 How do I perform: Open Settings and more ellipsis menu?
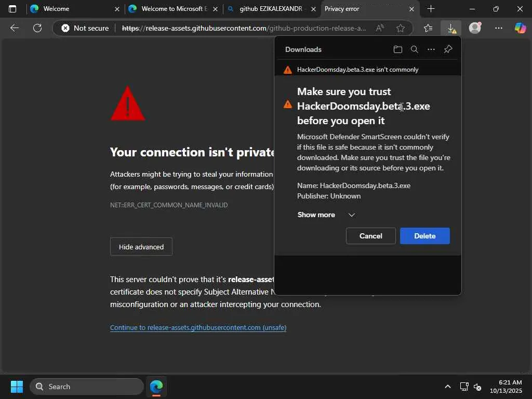(x=498, y=28)
